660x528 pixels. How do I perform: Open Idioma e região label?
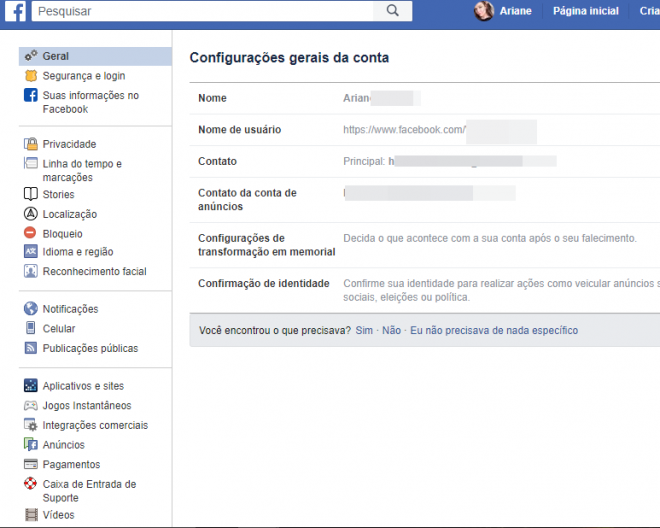coord(78,252)
